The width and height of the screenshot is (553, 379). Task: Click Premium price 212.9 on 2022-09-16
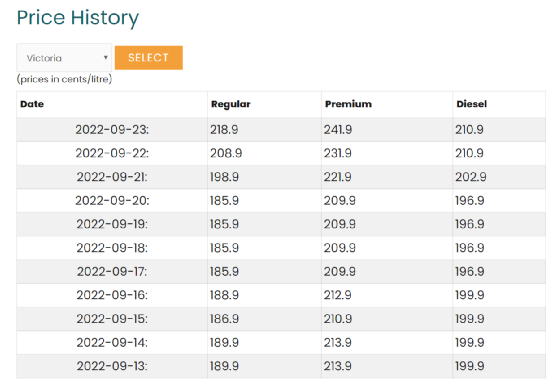pyautogui.click(x=338, y=295)
